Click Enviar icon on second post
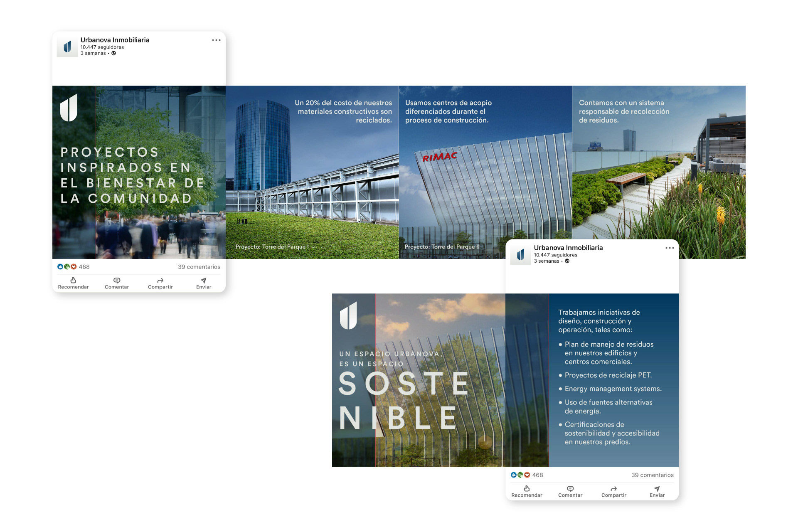The image size is (798, 532). pos(657,489)
